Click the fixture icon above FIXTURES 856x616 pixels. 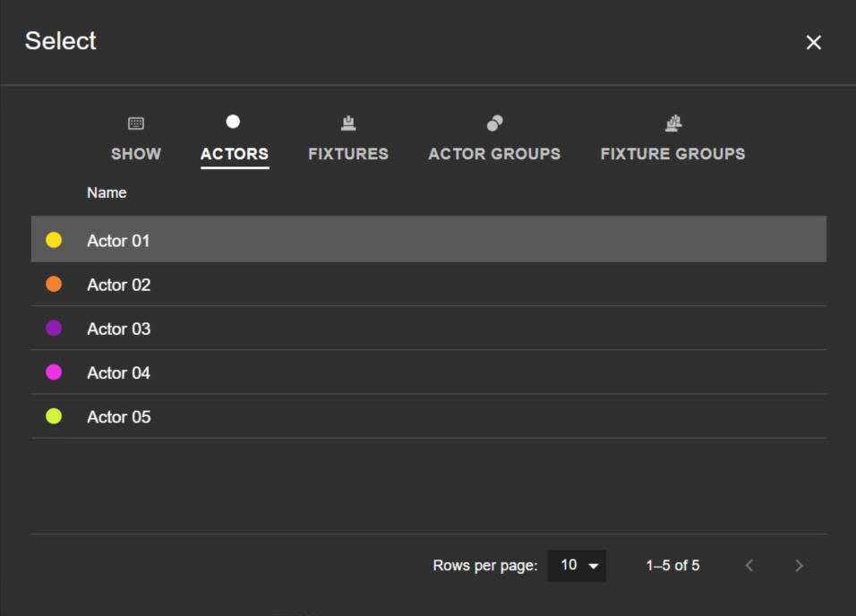(x=347, y=122)
